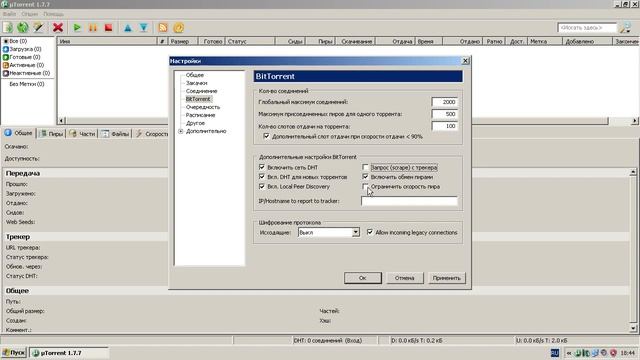Click the Move Down Queue arrow icon
The width and height of the screenshot is (640, 360).
point(144,27)
